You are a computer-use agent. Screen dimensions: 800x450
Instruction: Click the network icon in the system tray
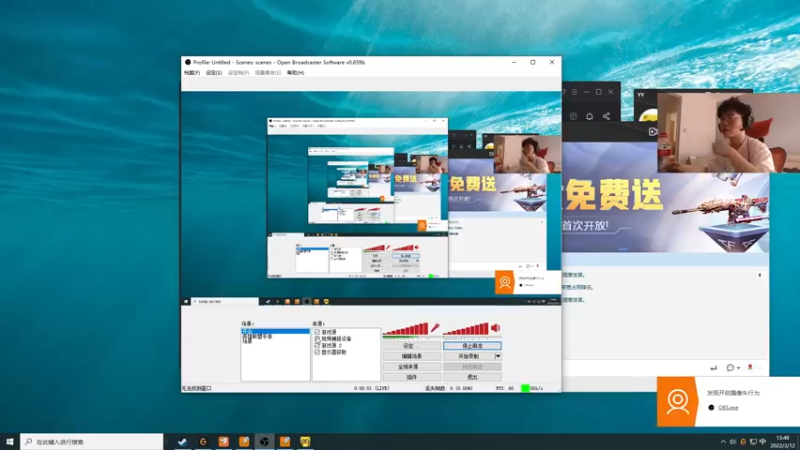753,442
